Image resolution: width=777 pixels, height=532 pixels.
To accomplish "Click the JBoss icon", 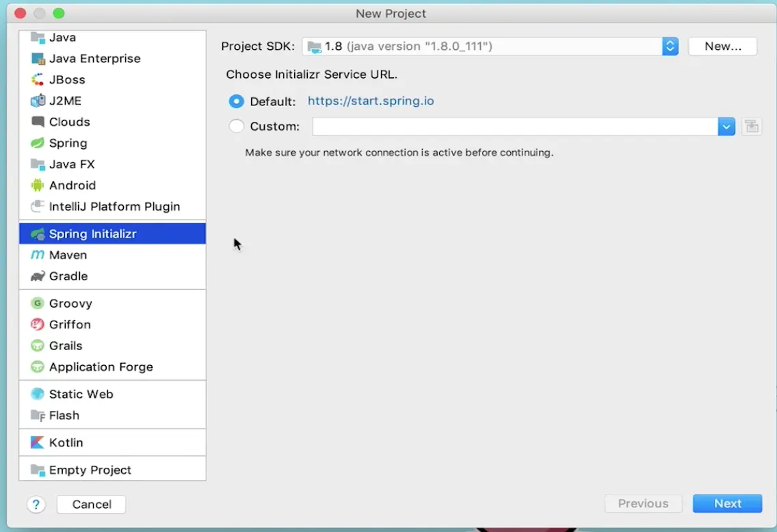I will 38,79.
